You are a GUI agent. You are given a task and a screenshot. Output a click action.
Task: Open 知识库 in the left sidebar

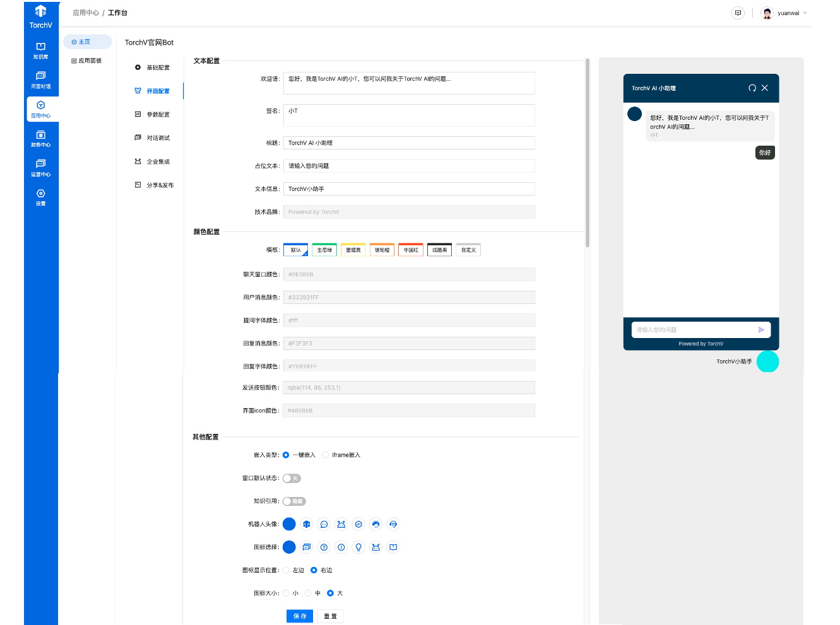(41, 50)
